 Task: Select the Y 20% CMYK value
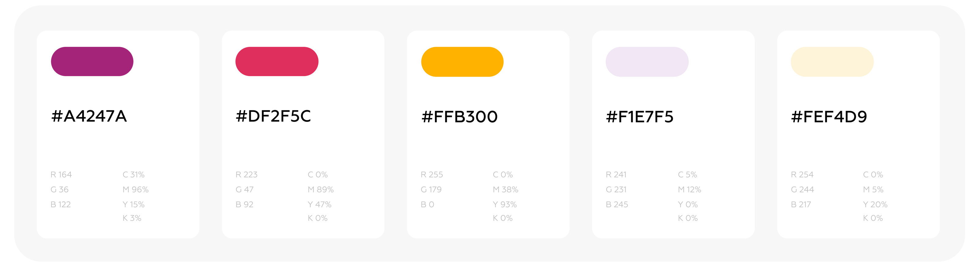[x=875, y=205]
